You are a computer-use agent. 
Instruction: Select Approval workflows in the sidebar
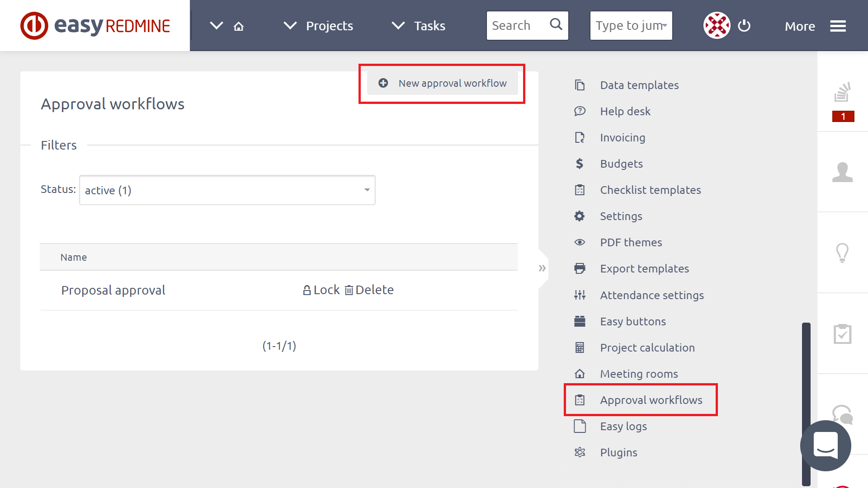(651, 400)
